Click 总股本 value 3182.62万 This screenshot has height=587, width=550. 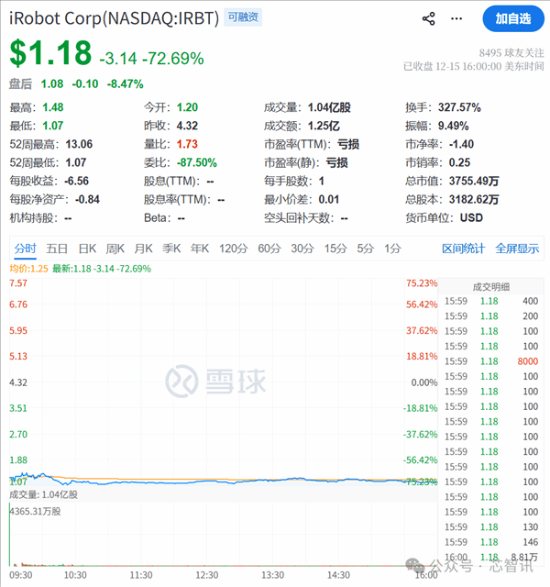point(474,200)
